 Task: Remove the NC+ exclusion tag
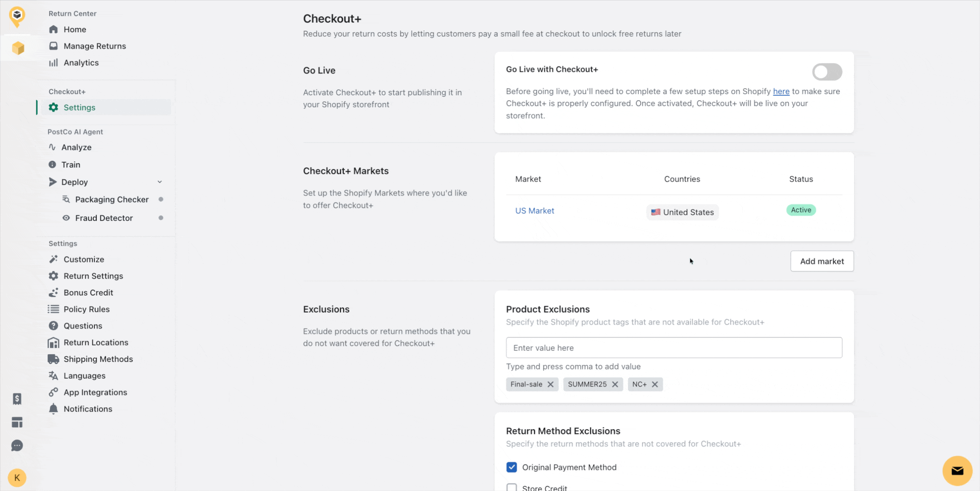[655, 384]
